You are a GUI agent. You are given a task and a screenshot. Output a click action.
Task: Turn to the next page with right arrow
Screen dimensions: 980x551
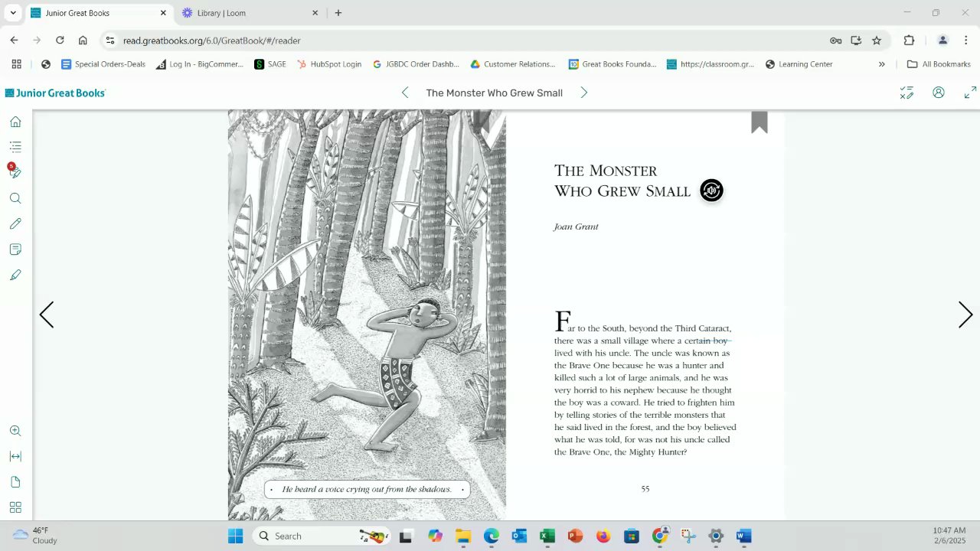(x=965, y=315)
